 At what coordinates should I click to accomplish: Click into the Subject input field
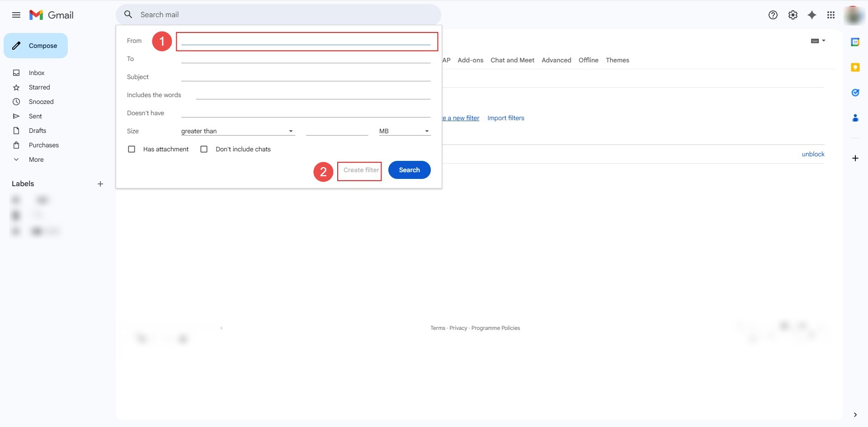point(306,77)
